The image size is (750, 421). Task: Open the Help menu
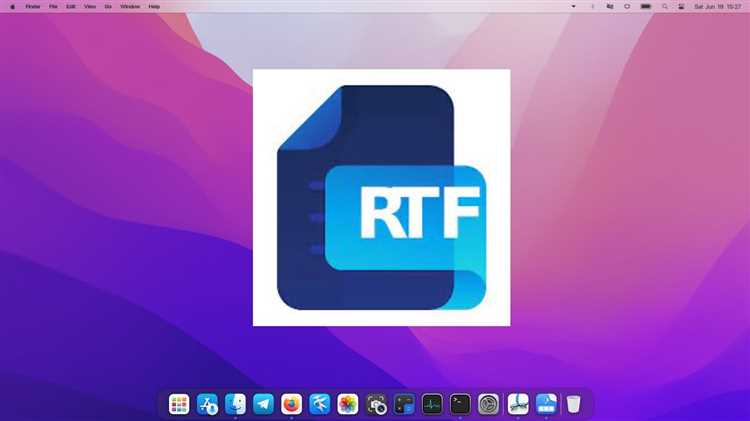click(x=154, y=7)
